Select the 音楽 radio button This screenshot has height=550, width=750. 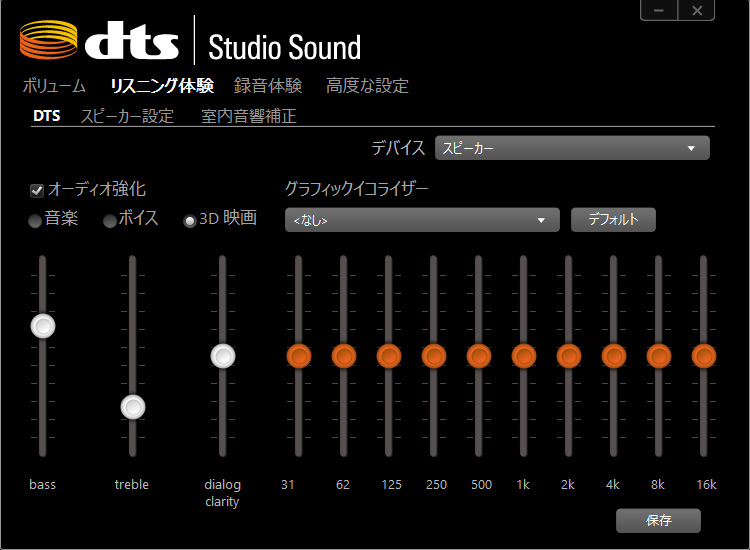[35, 220]
